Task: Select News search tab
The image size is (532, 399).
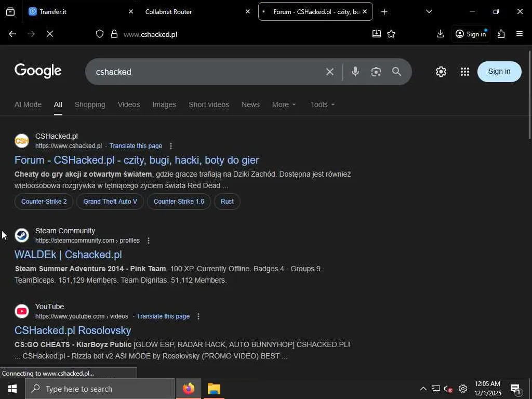Action: (x=250, y=104)
